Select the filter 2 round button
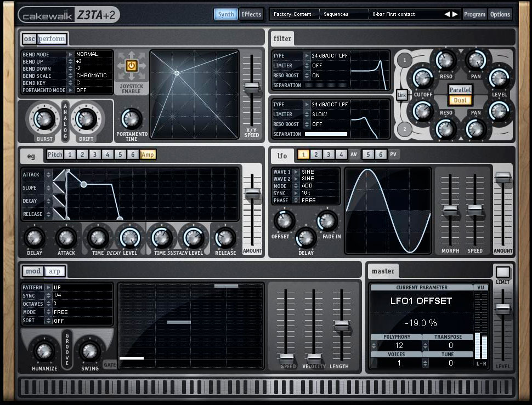Screen dimensions: 532x405 [x=404, y=129]
